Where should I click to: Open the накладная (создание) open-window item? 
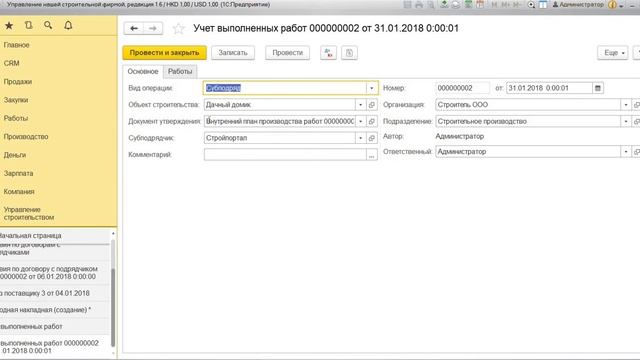55,310
